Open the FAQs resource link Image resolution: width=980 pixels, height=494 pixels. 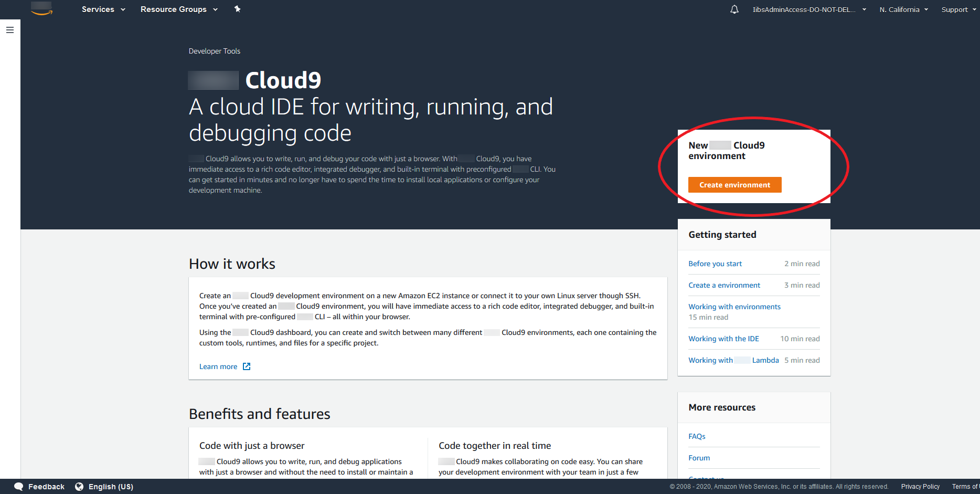pyautogui.click(x=697, y=436)
